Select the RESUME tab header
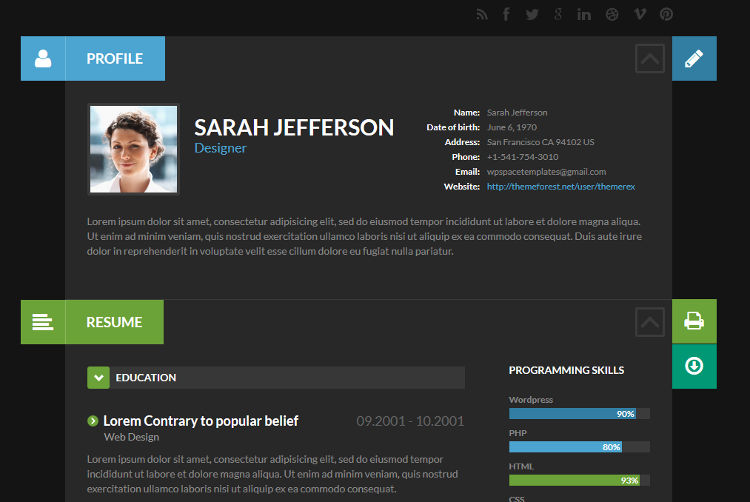 pyautogui.click(x=114, y=322)
